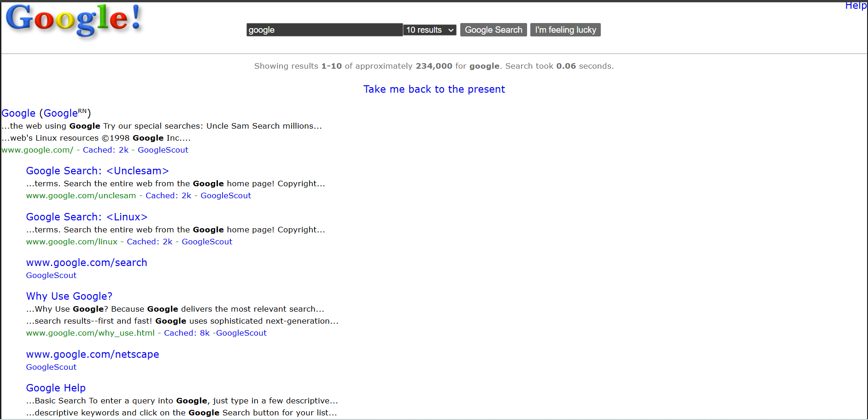Screen dimensions: 868x420
Task: Click the www.google.com/unclesam URL
Action: 81,195
